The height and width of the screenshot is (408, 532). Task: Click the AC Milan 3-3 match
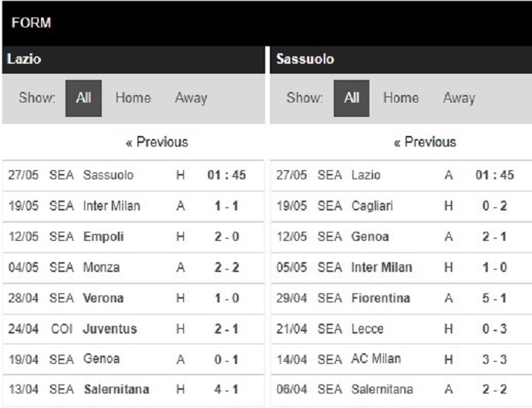pos(401,359)
